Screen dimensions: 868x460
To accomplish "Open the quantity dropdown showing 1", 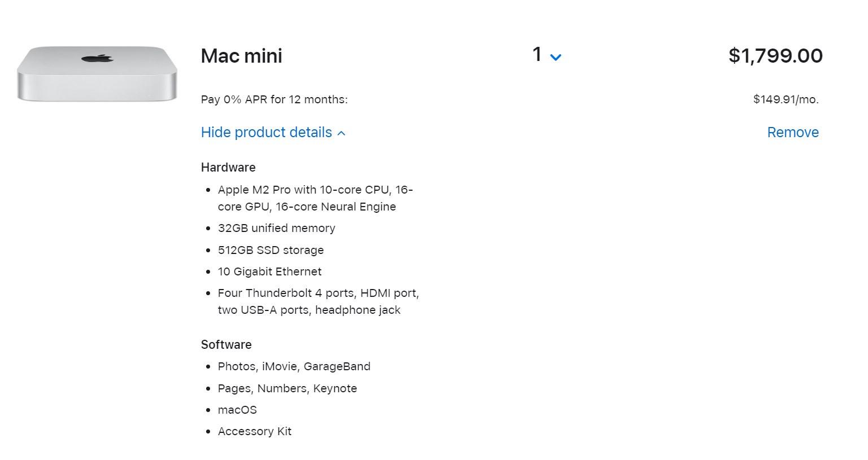I will (x=547, y=55).
